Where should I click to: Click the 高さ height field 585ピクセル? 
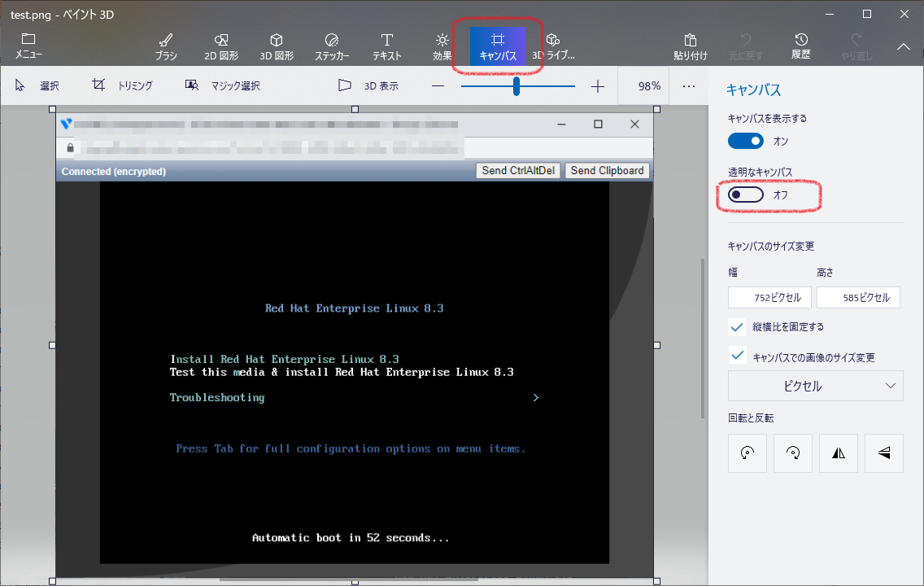[858, 298]
